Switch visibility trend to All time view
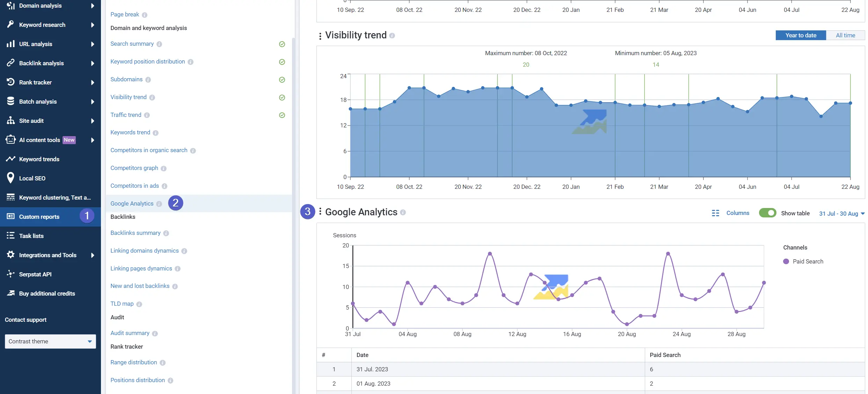Screen dimensions: 868x394 tap(845, 35)
